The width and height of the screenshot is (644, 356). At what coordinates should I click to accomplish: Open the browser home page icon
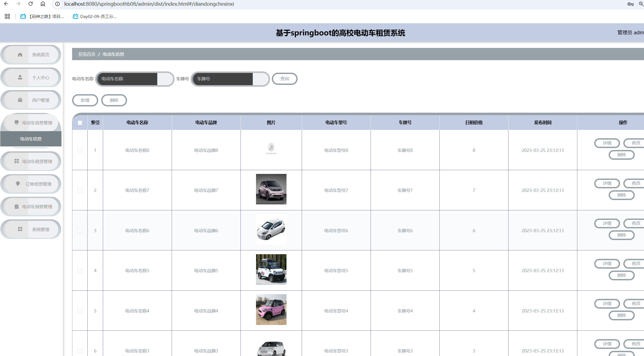pos(43,4)
